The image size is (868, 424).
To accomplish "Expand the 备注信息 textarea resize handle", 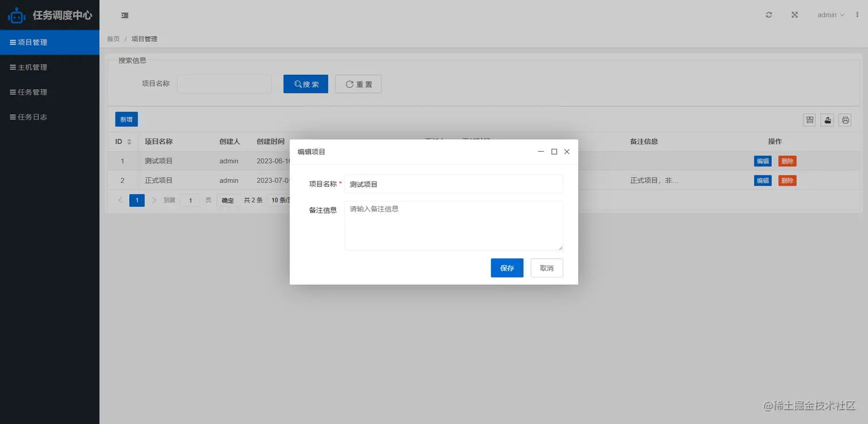I will 560,248.
